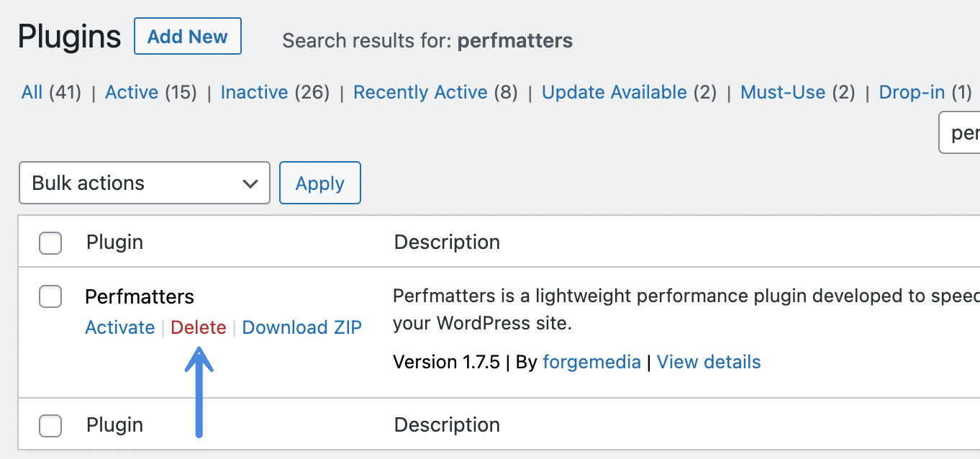The image size is (980, 459).
Task: Check the select-all plugins checkbox
Action: click(50, 242)
